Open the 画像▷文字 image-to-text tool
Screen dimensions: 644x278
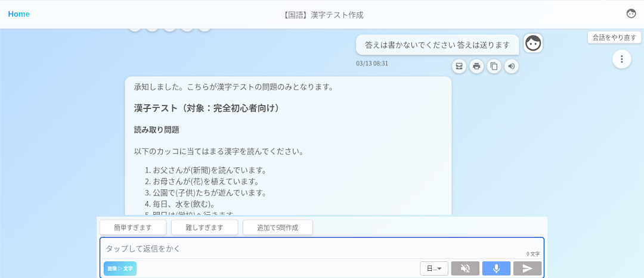tap(120, 268)
